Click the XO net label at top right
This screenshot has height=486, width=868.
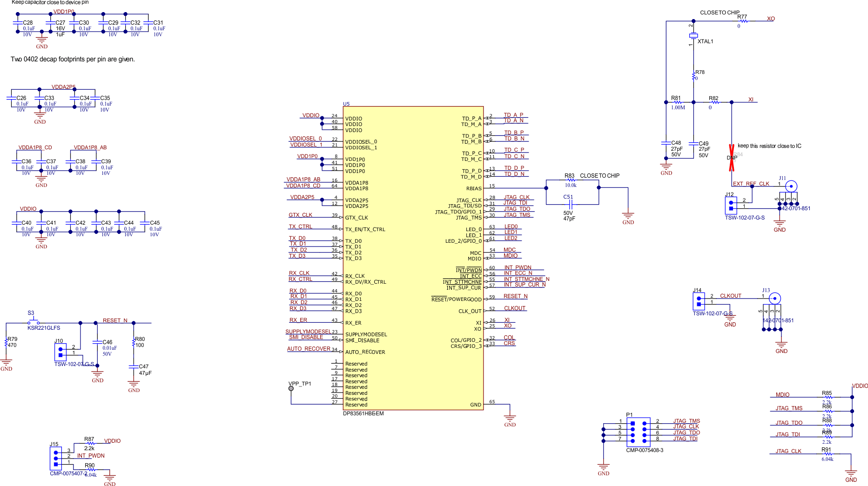(771, 19)
